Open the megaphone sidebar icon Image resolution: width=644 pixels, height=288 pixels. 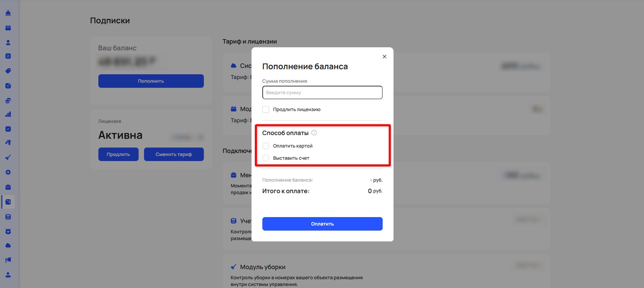[x=8, y=260]
